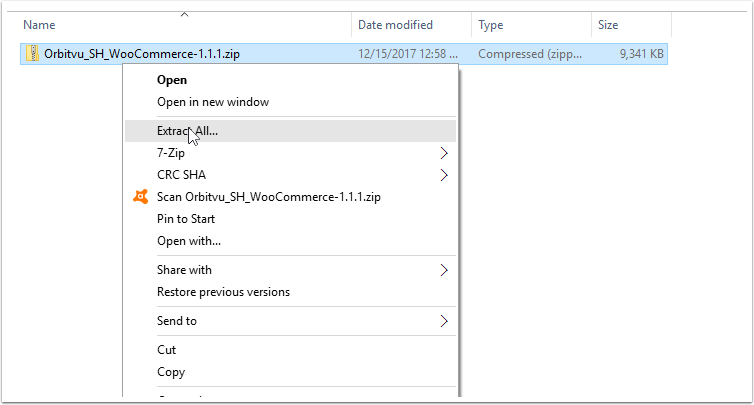
Task: Open the CRC SHA menu entry
Action: click(290, 175)
